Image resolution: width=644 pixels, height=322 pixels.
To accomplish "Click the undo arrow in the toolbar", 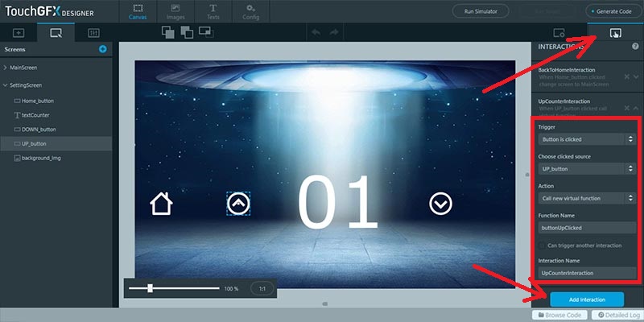I will click(315, 32).
